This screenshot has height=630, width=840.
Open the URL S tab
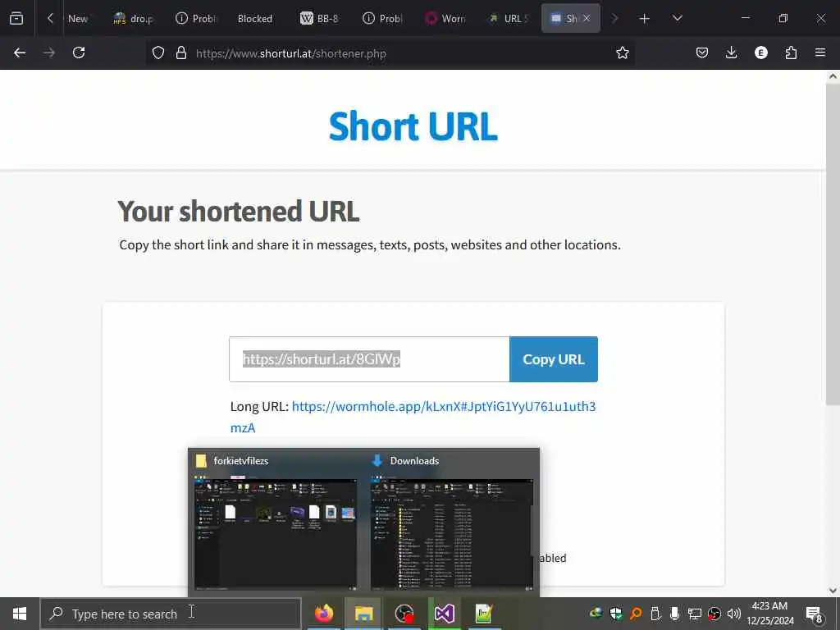pyautogui.click(x=508, y=18)
